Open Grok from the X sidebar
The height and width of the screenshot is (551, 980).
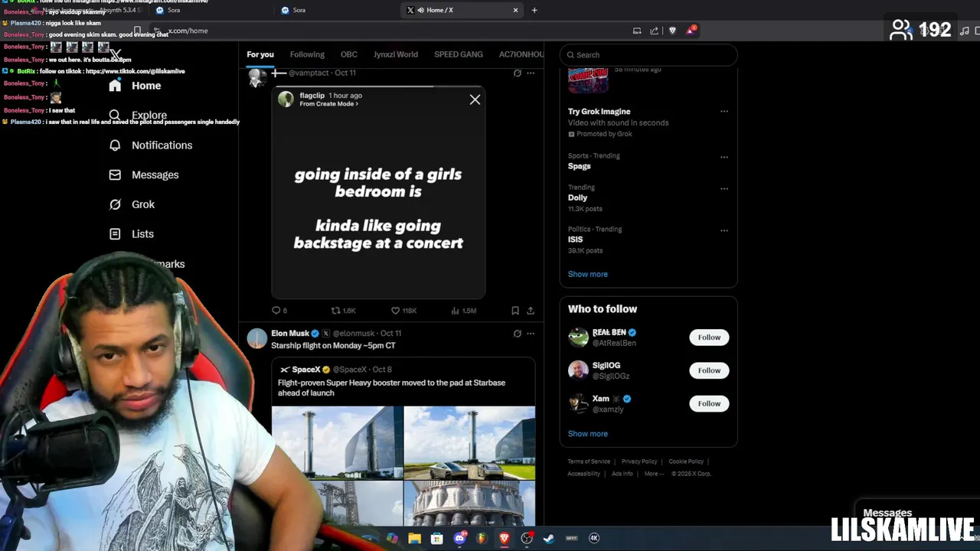[132, 204]
